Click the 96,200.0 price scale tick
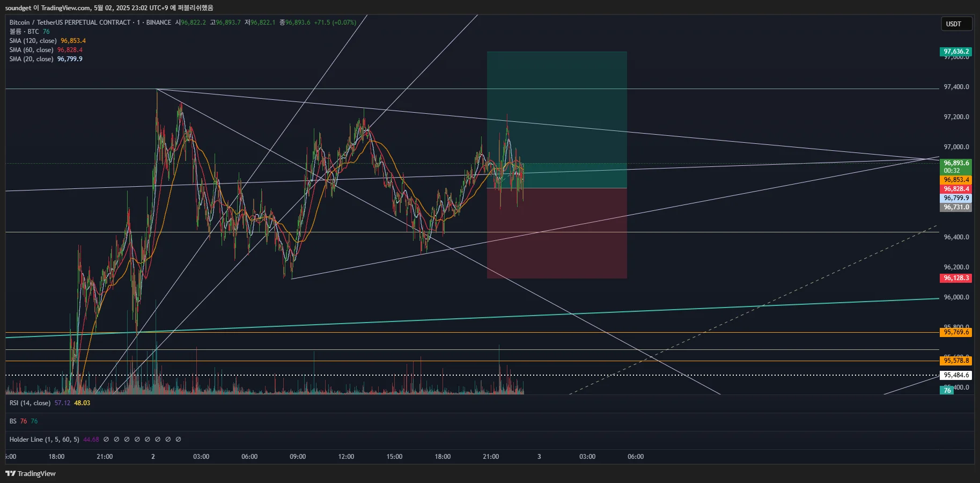 click(x=956, y=267)
